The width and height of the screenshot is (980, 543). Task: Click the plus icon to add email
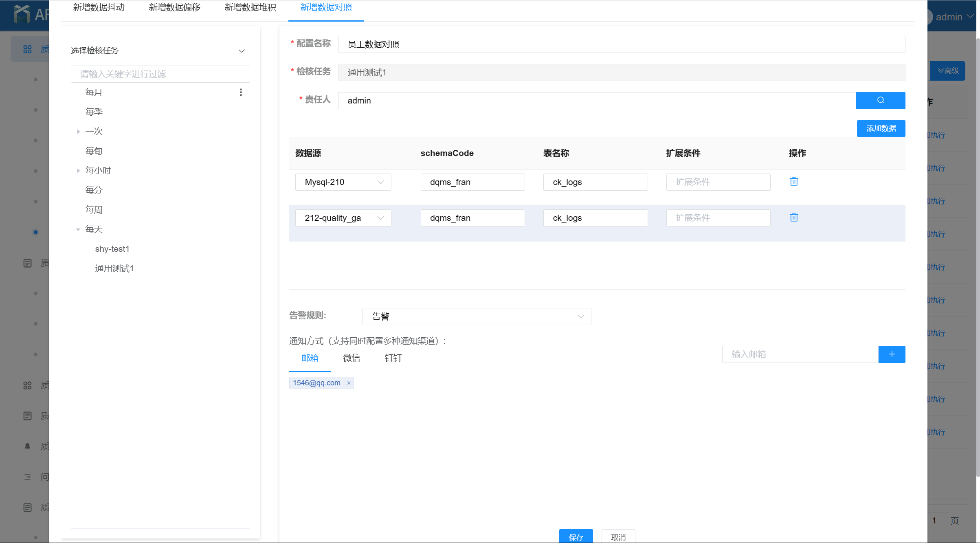(x=891, y=354)
